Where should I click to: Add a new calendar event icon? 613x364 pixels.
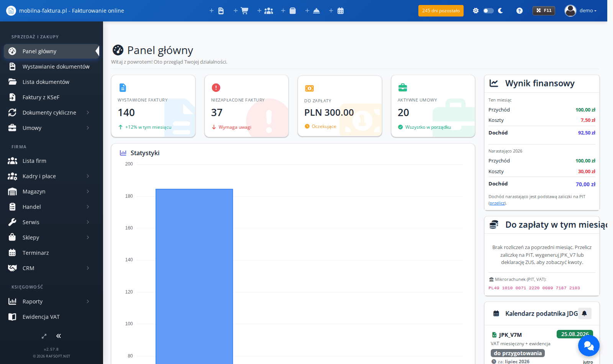(336, 11)
